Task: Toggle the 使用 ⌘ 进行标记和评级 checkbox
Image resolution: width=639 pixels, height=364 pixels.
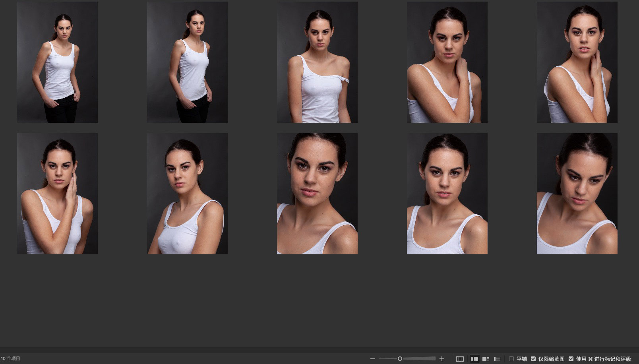Action: point(571,359)
